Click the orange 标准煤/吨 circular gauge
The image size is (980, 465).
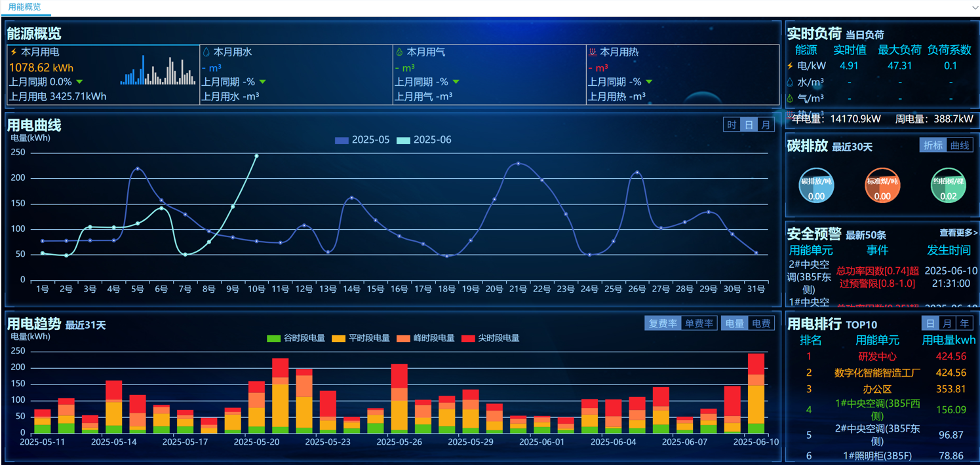click(x=882, y=185)
